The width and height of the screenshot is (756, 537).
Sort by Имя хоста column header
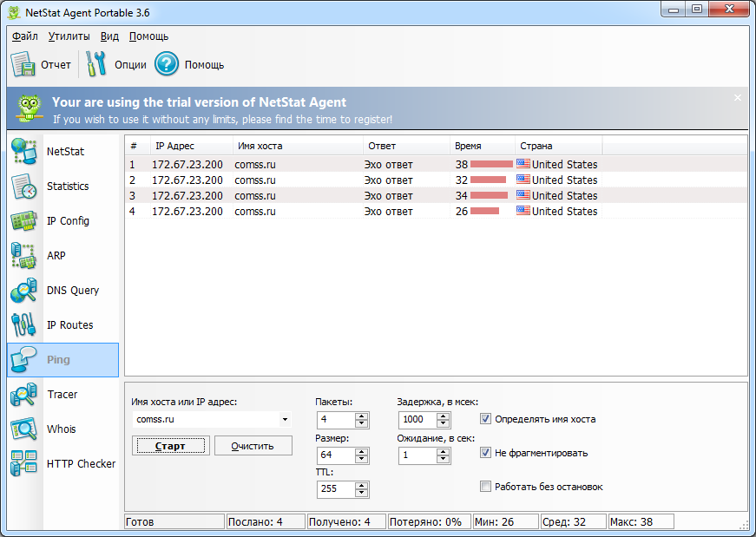coord(298,146)
